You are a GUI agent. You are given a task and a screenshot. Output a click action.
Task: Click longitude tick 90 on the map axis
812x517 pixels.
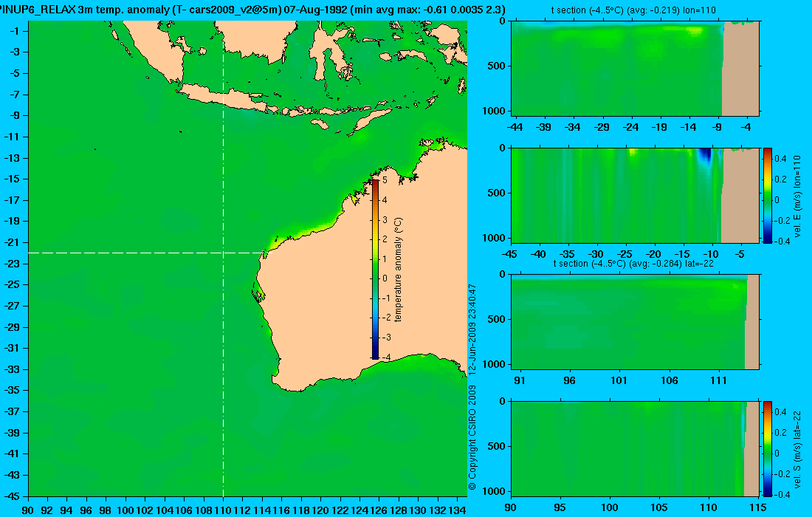[x=27, y=510]
